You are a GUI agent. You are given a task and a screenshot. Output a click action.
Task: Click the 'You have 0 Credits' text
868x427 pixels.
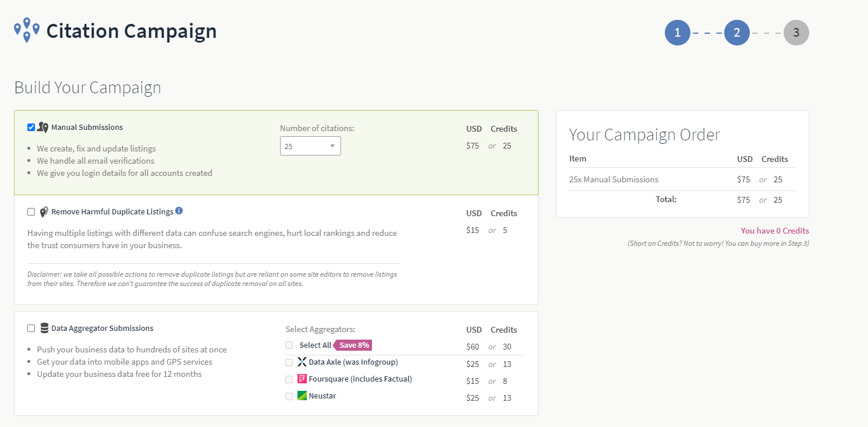(774, 231)
